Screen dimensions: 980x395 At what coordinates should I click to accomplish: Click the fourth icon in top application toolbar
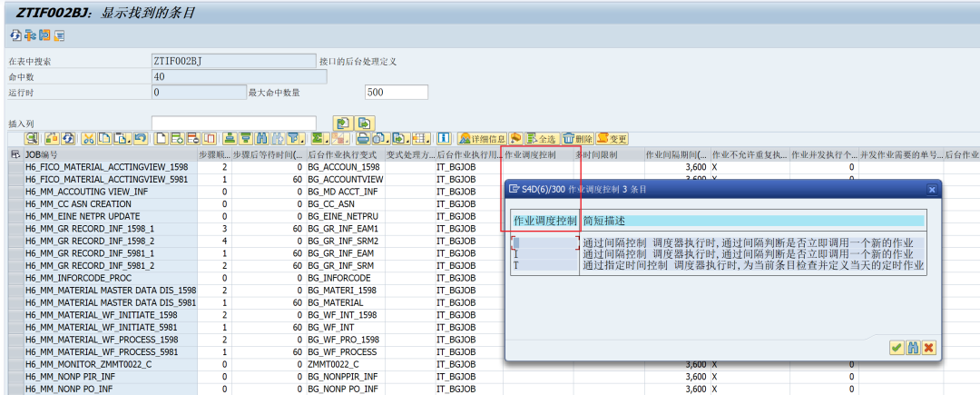pos(60,35)
